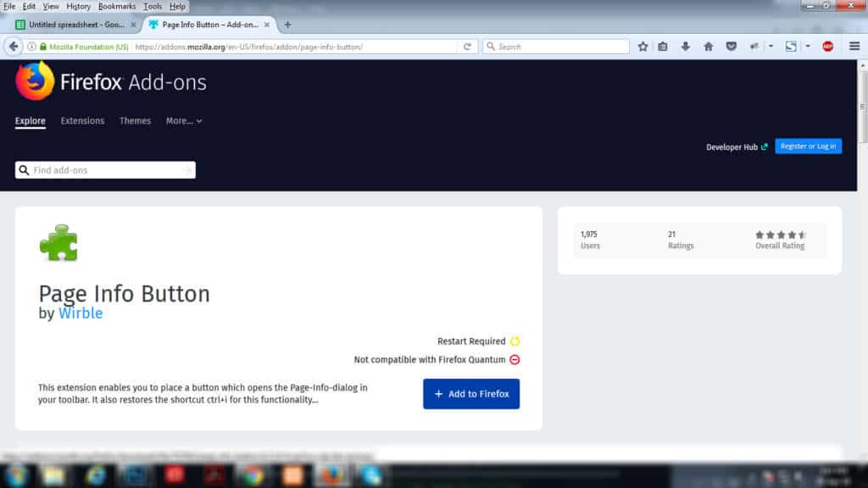Go to the Home page icon
The image size is (868, 488).
point(708,47)
